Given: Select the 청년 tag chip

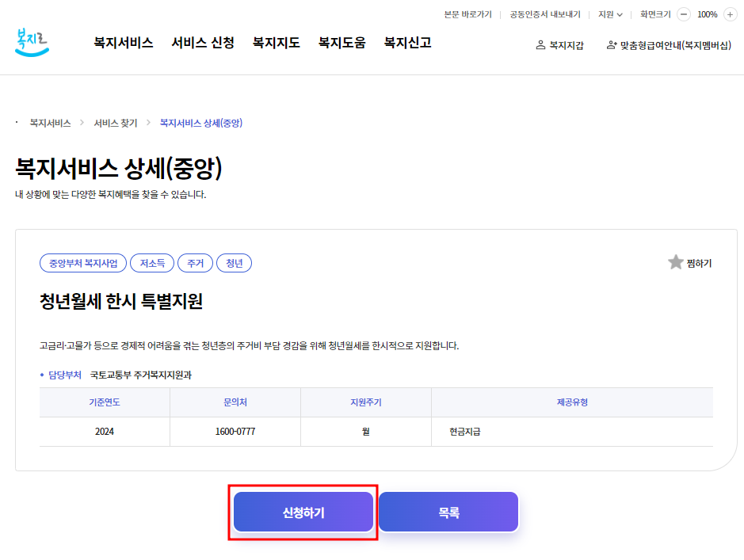Looking at the screenshot, I should tap(234, 262).
